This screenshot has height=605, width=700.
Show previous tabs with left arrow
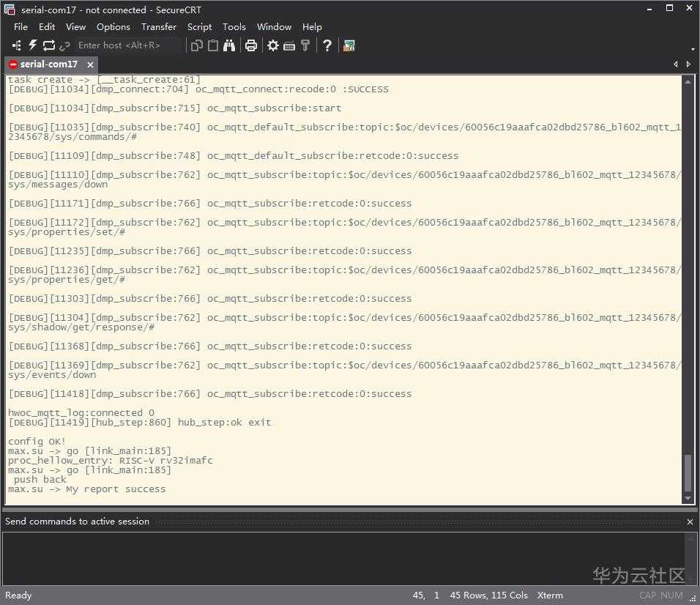[x=676, y=64]
